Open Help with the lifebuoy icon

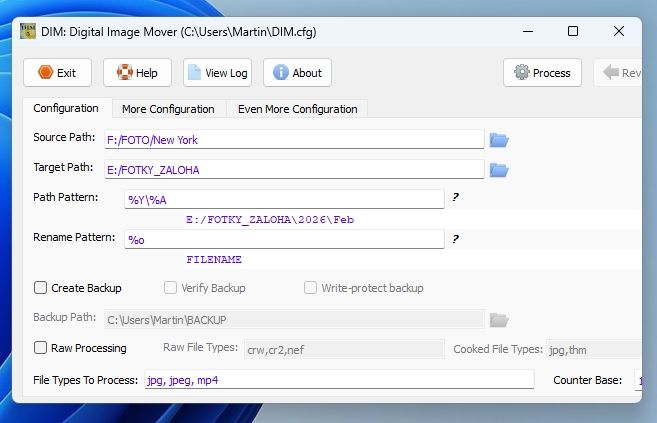click(x=138, y=73)
